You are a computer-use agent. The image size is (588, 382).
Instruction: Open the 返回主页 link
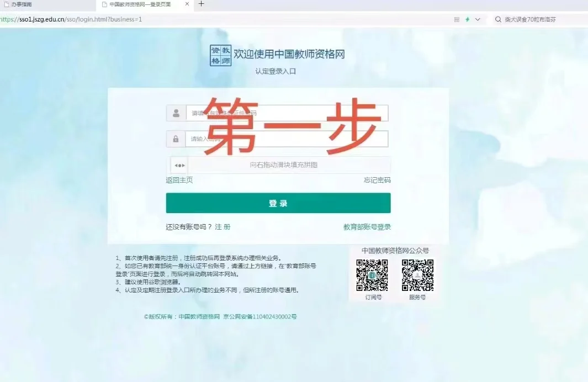179,181
